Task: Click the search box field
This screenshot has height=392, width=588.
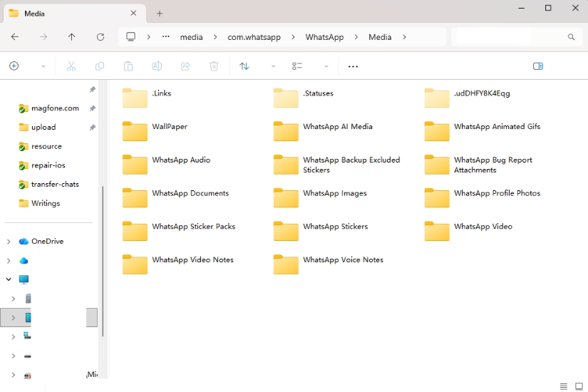Action: [510, 37]
